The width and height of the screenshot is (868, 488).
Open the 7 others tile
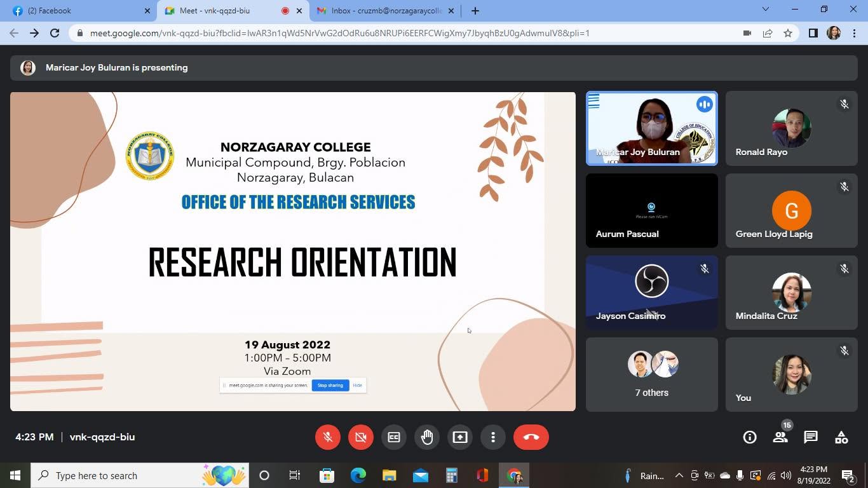(x=652, y=374)
